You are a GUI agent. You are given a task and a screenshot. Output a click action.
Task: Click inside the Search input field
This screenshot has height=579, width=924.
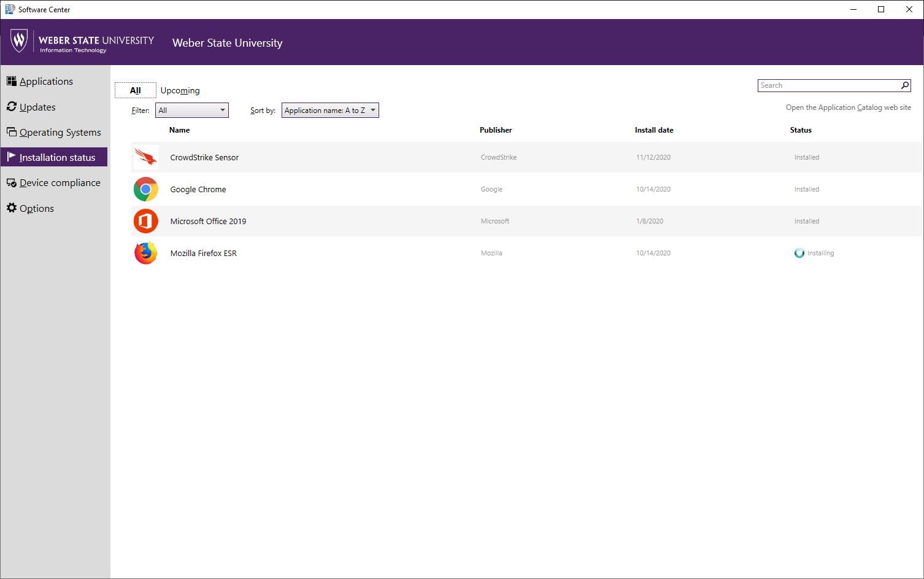pos(828,85)
